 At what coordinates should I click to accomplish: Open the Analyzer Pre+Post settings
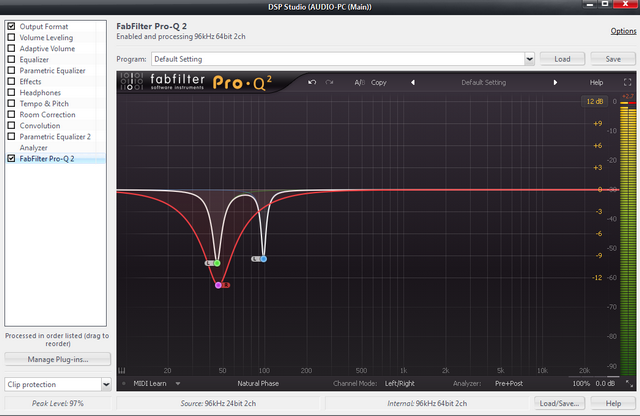pos(509,384)
